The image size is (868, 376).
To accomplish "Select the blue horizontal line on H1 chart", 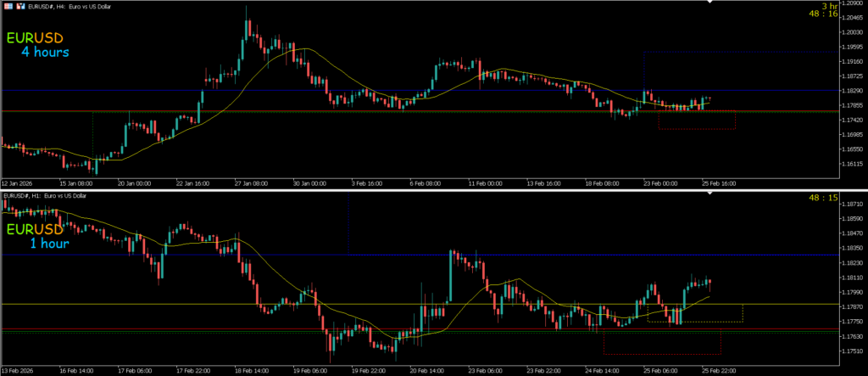I will point(254,255).
